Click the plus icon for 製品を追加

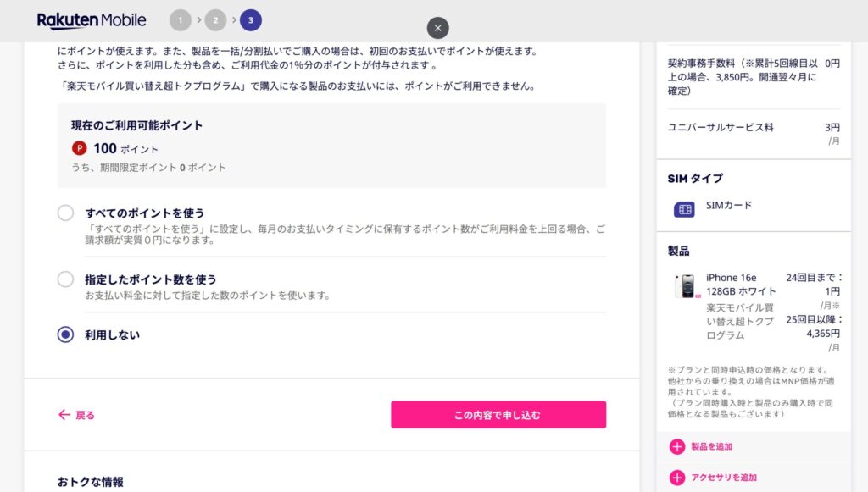click(x=676, y=447)
